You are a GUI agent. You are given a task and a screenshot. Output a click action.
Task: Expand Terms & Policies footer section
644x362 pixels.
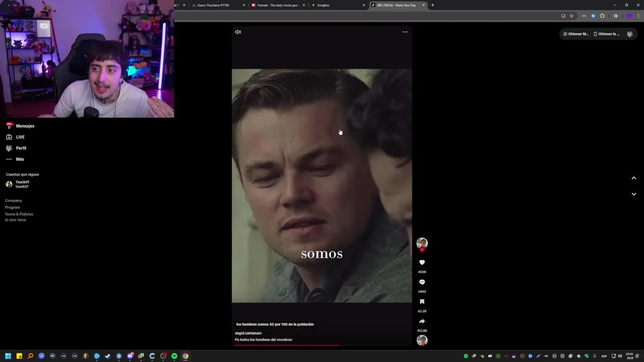[x=19, y=214]
